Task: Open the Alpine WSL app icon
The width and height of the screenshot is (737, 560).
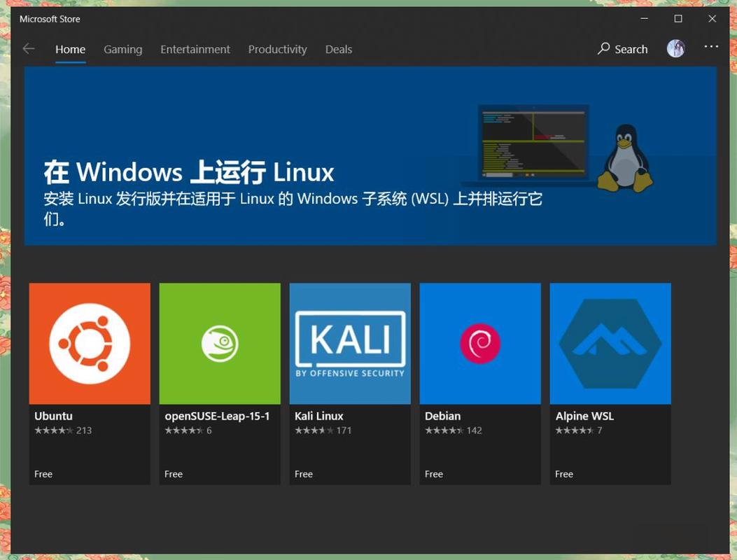Action: click(x=610, y=343)
